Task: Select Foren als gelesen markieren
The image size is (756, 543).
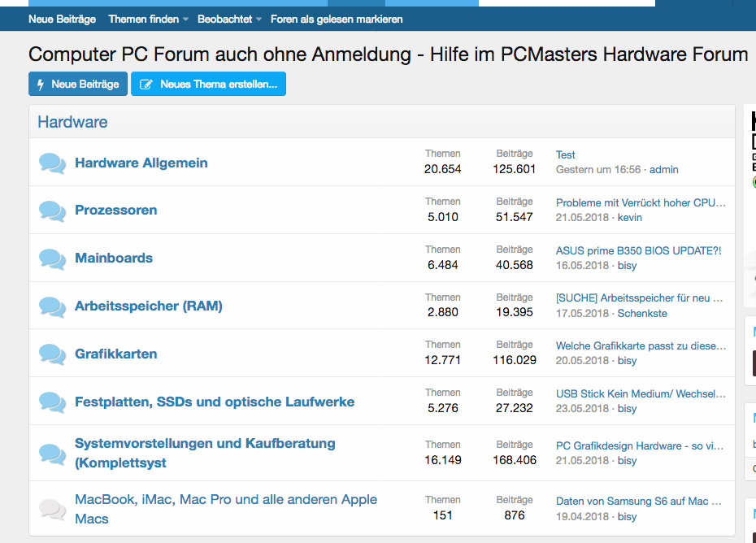Action: tap(337, 20)
